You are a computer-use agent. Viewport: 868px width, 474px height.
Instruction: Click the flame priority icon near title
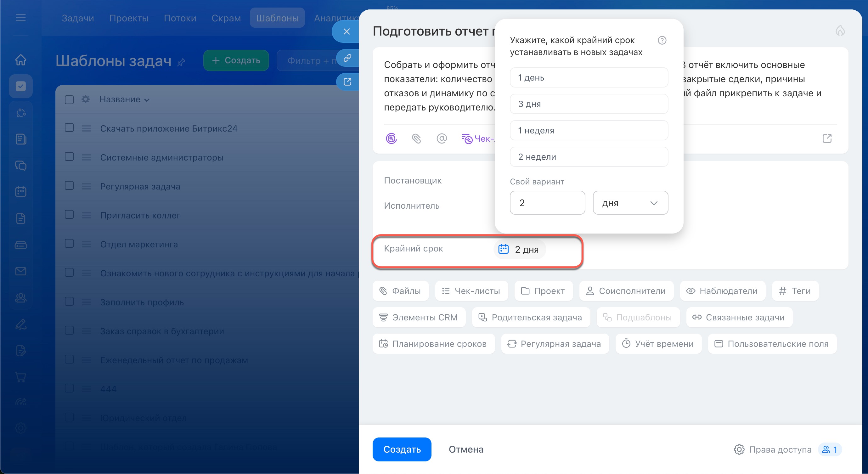pyautogui.click(x=840, y=31)
